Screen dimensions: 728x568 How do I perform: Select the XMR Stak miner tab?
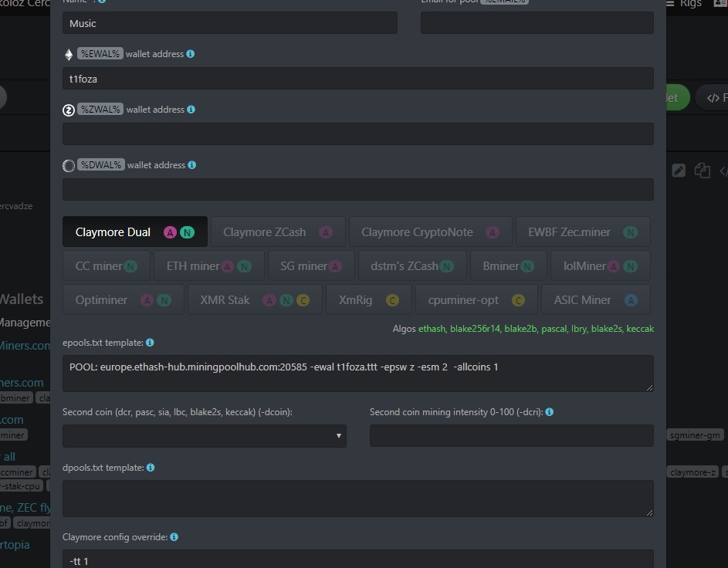(255, 299)
